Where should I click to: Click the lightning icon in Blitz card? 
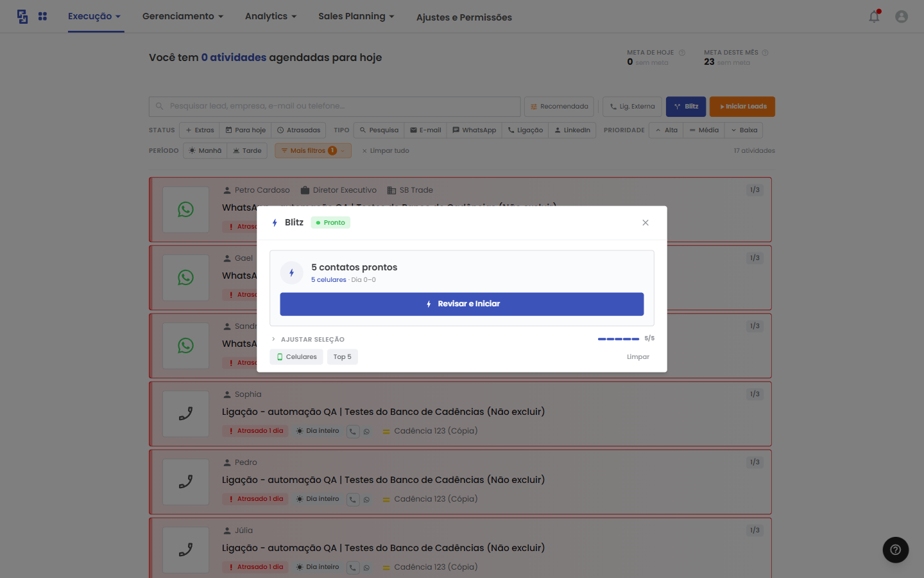(x=291, y=273)
